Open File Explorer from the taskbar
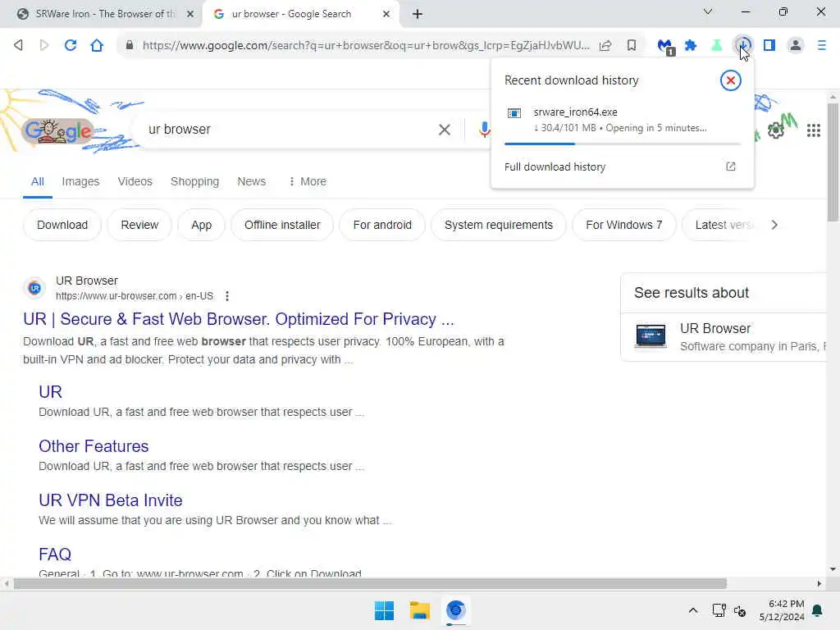This screenshot has height=630, width=840. coord(419,610)
